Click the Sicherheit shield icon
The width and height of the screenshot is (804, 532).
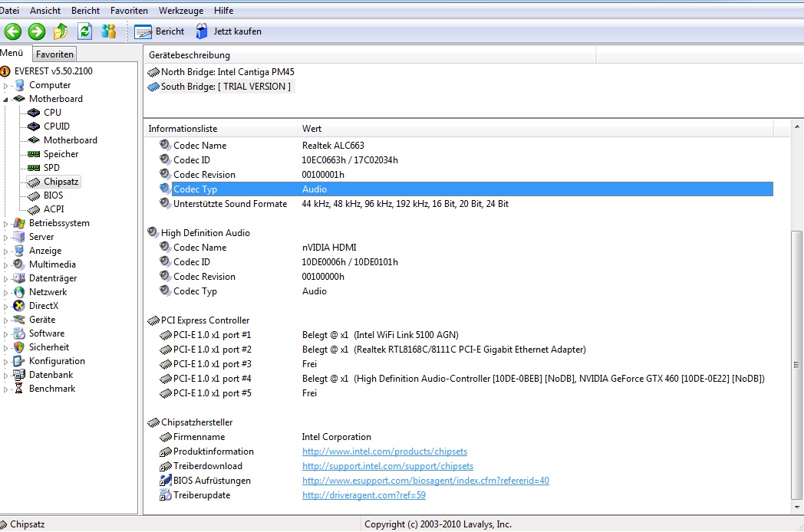coord(19,347)
